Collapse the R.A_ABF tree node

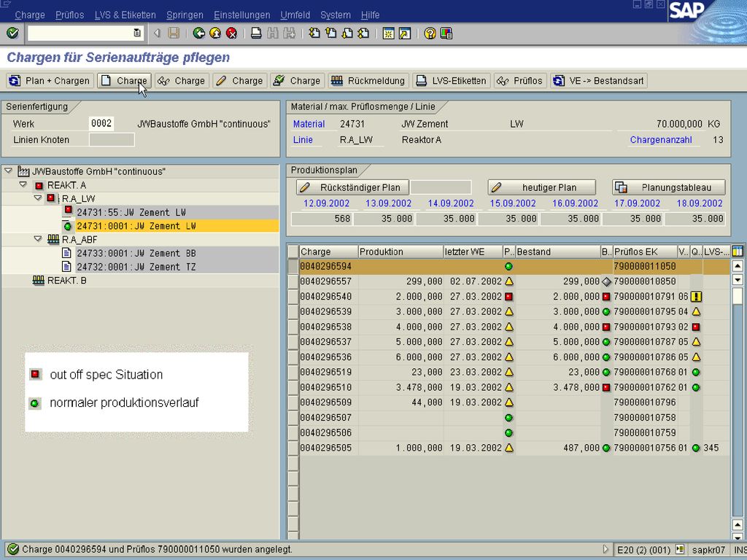pos(38,239)
